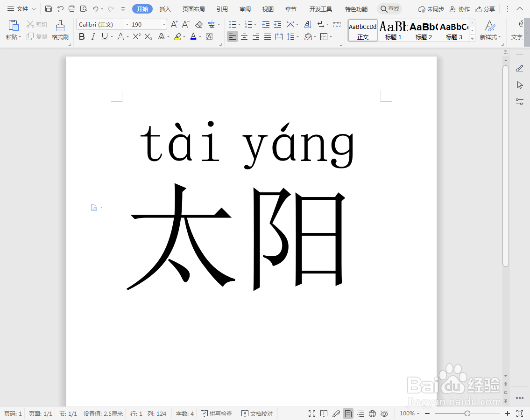Toggle bold formatting
The height and width of the screenshot is (420, 530).
82,36
